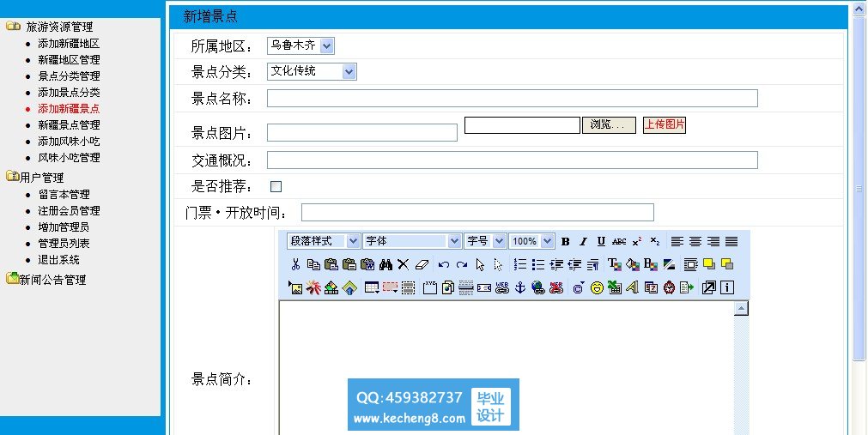Open 新疆地区管理 in the sidebar

point(69,60)
